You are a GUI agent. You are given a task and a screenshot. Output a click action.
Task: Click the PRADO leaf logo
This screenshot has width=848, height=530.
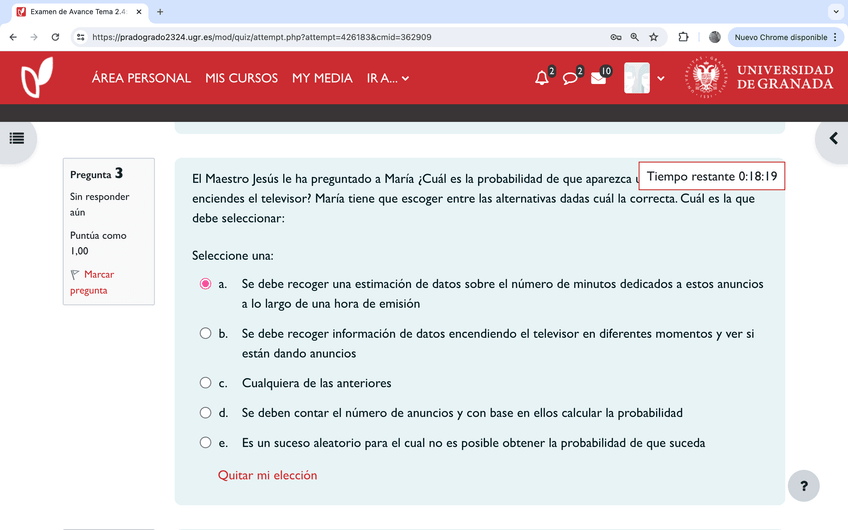(x=37, y=78)
